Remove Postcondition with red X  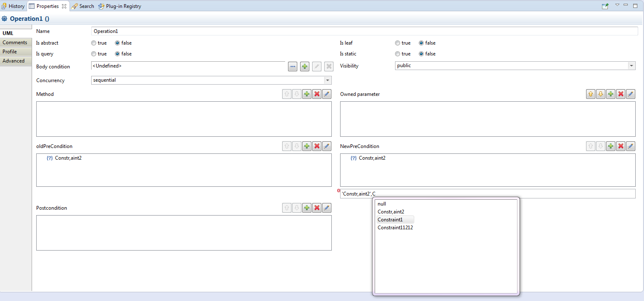click(317, 208)
